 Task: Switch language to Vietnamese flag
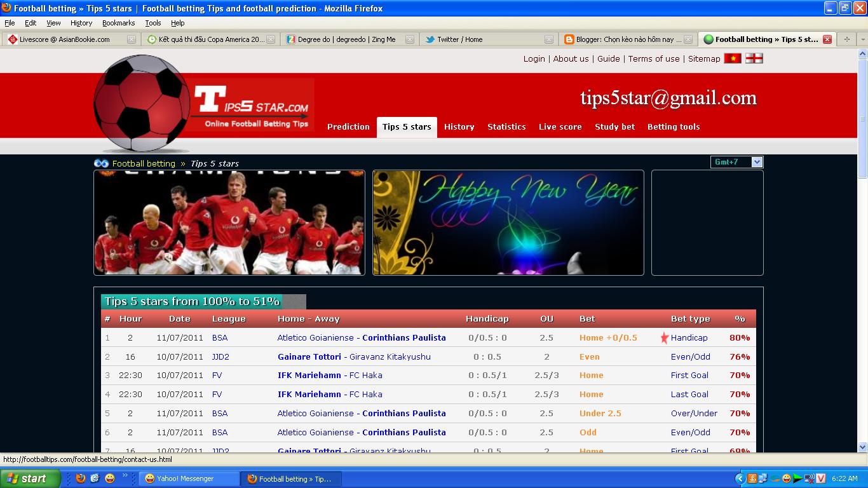tap(733, 58)
